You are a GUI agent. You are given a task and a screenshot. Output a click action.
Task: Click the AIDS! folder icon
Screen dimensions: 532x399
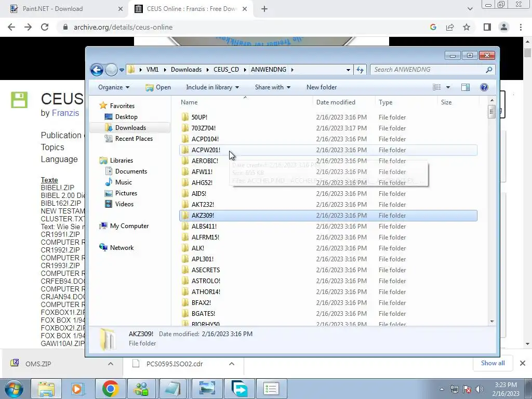click(185, 193)
